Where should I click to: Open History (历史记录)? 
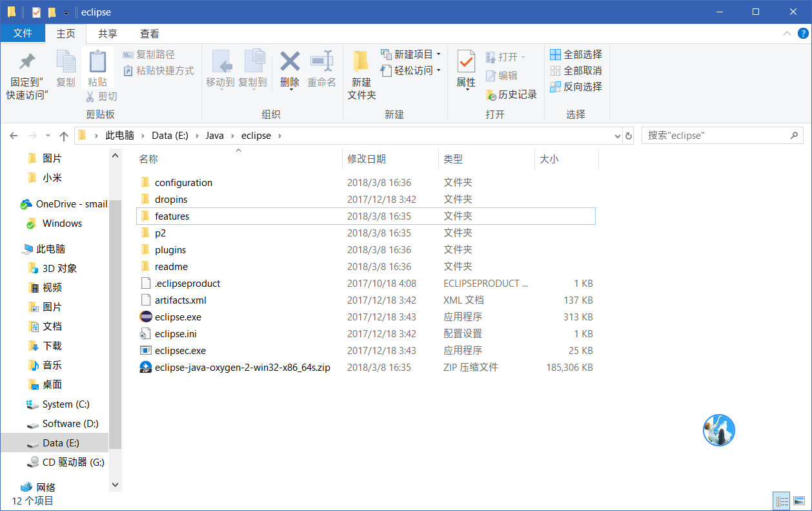point(511,94)
